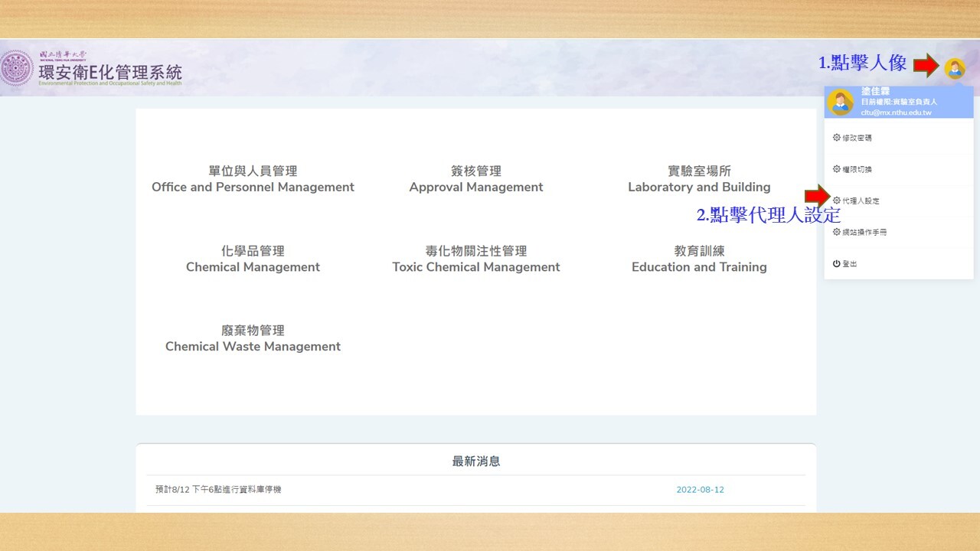The width and height of the screenshot is (980, 551).
Task: Click the user avatar icon in the header
Action: (x=954, y=69)
